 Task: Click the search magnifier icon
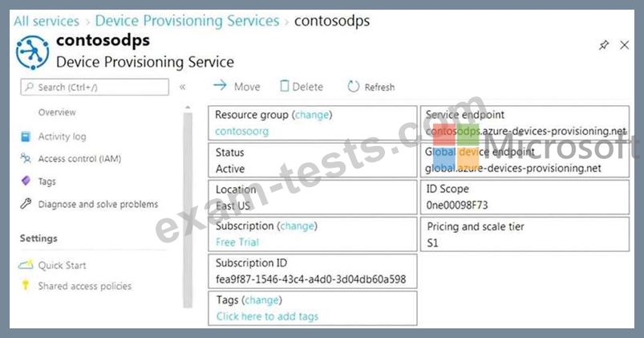click(29, 87)
